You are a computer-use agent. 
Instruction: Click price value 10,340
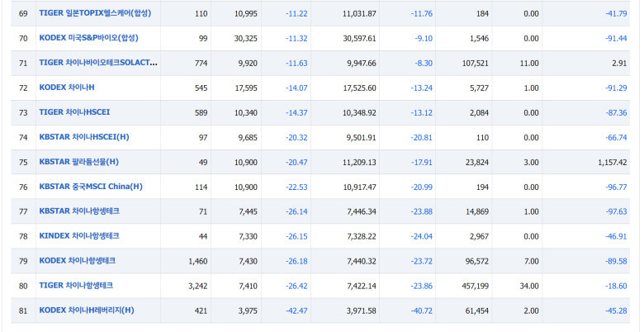(x=246, y=112)
